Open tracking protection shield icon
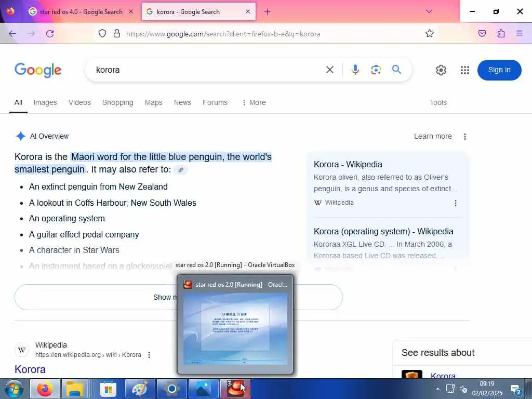 (x=102, y=34)
